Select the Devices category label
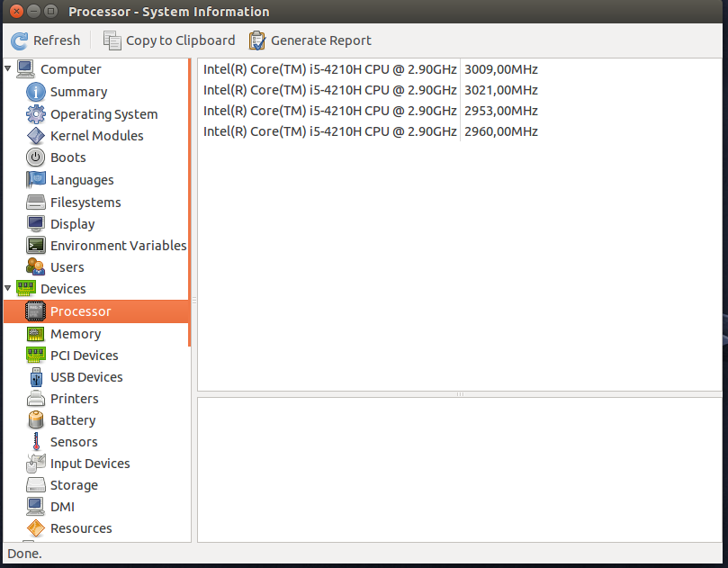Viewport: 728px width, 568px height. pyautogui.click(x=64, y=289)
